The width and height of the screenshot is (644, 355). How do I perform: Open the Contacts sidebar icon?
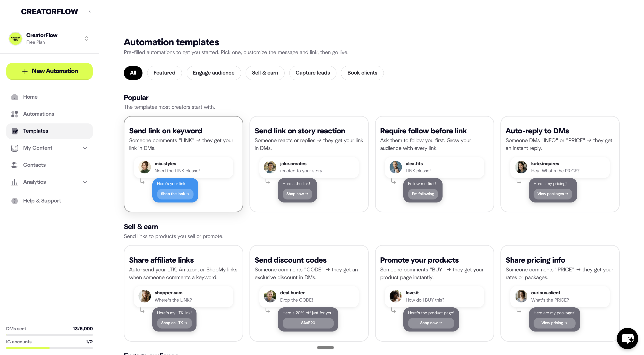[14, 165]
